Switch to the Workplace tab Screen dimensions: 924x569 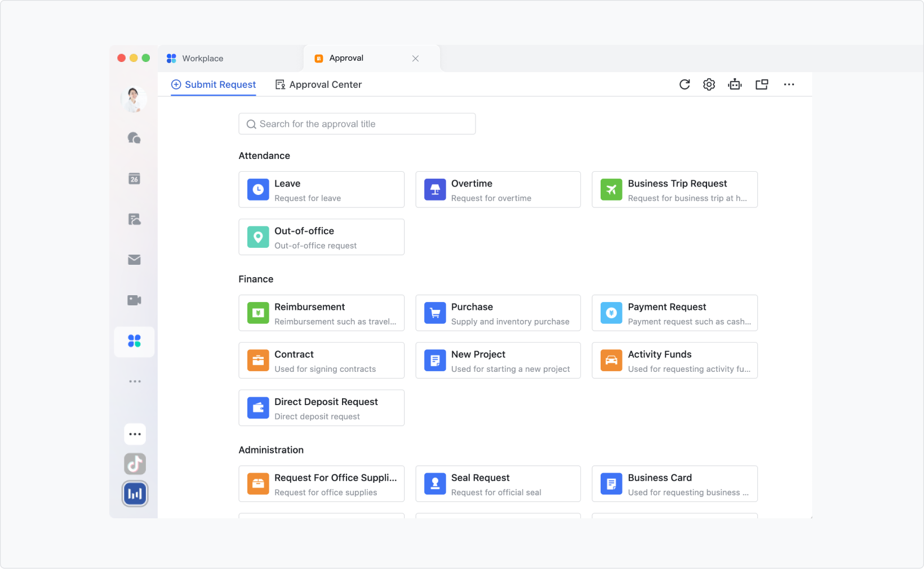click(202, 58)
